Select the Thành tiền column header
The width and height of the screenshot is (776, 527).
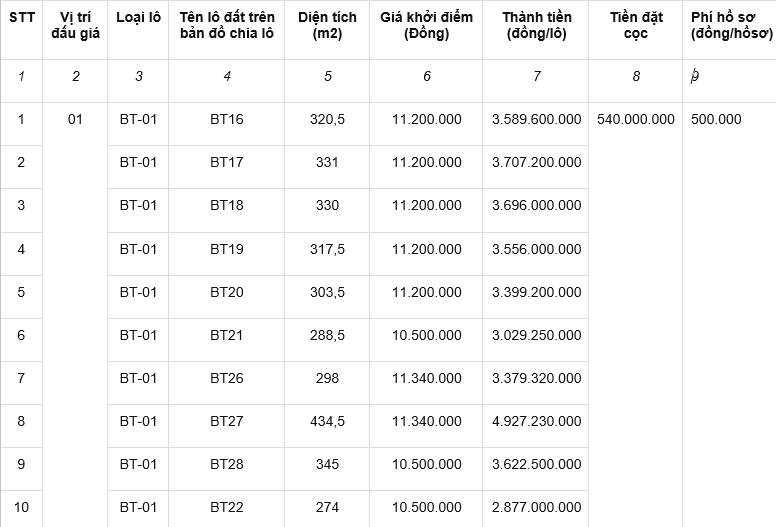(536, 30)
